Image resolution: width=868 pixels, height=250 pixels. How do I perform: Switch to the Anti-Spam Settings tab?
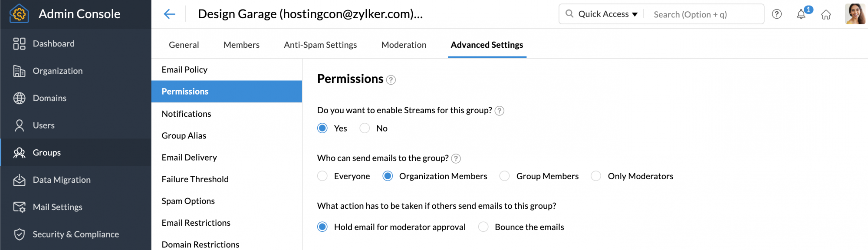pyautogui.click(x=320, y=45)
